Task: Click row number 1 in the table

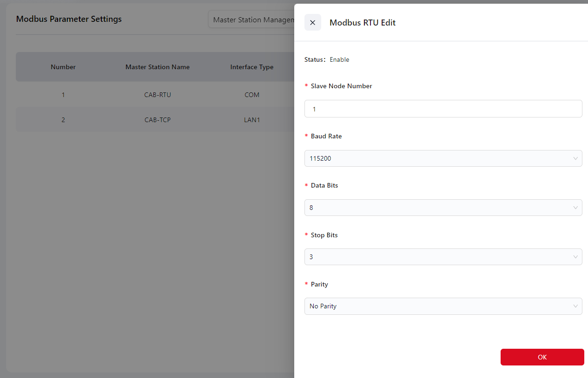Action: [63, 95]
